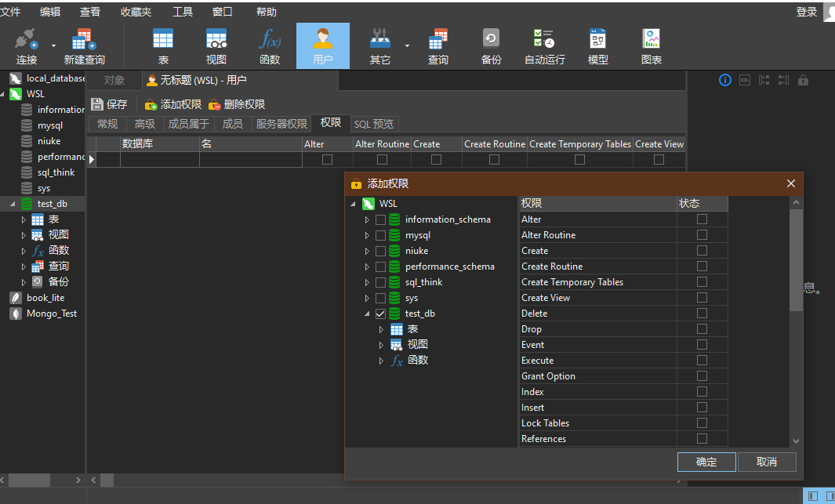Image resolution: width=835 pixels, height=504 pixels.
Task: Expand the sql_think node in dialog tree
Action: 367,283
